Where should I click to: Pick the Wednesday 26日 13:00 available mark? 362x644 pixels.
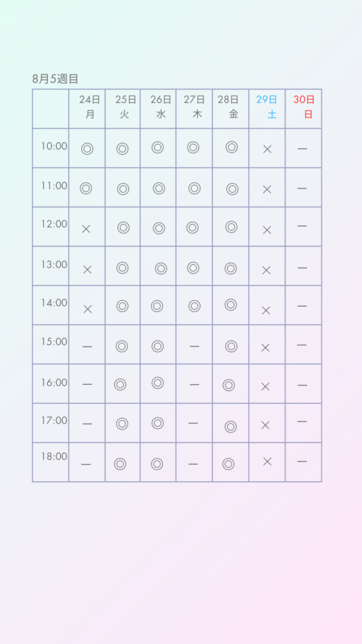click(161, 269)
